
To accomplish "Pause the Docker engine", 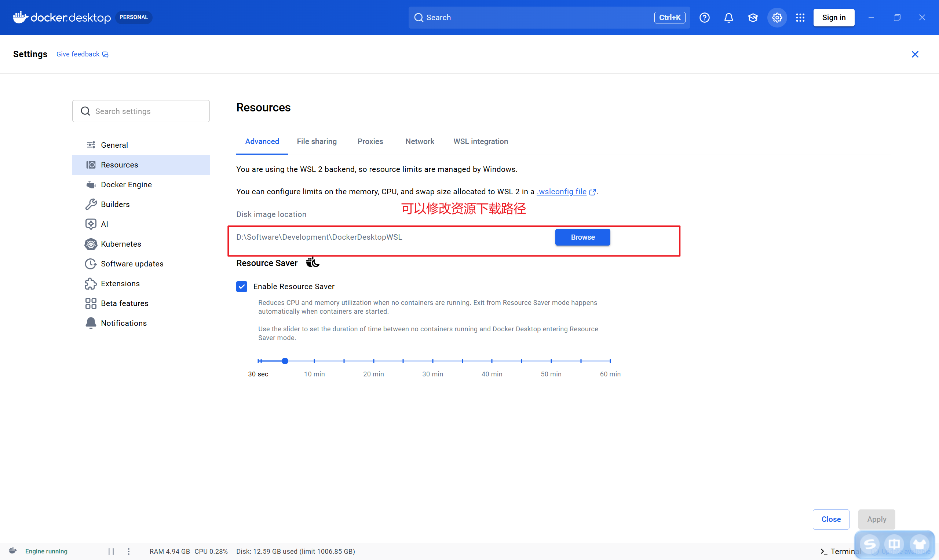I will (111, 551).
